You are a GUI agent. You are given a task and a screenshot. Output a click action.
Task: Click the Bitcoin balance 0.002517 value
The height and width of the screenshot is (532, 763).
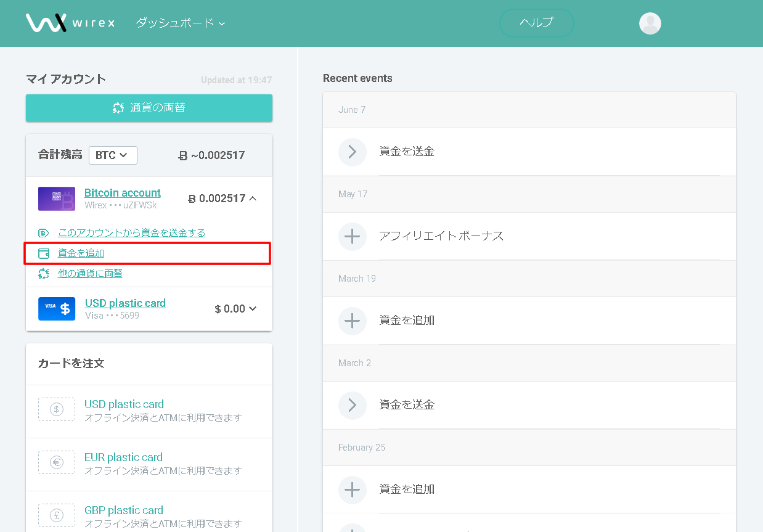216,198
